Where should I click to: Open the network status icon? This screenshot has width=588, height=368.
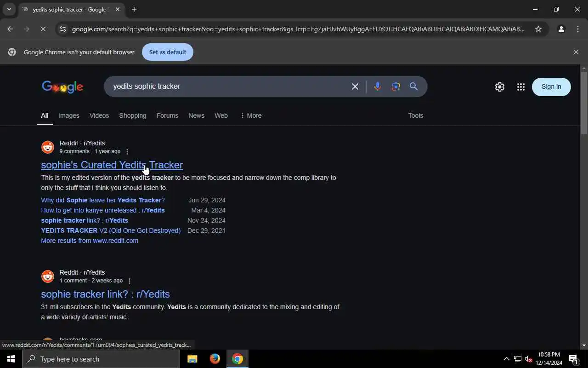pos(518,359)
